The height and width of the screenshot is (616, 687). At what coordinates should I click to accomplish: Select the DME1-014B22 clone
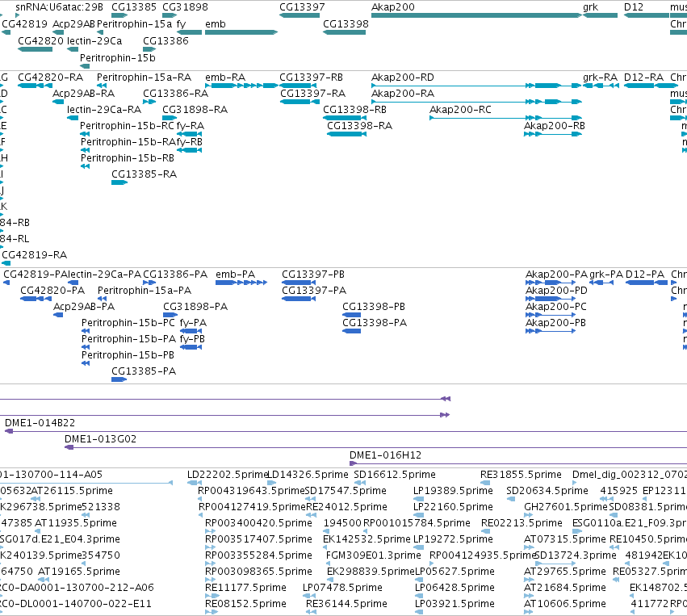click(346, 432)
